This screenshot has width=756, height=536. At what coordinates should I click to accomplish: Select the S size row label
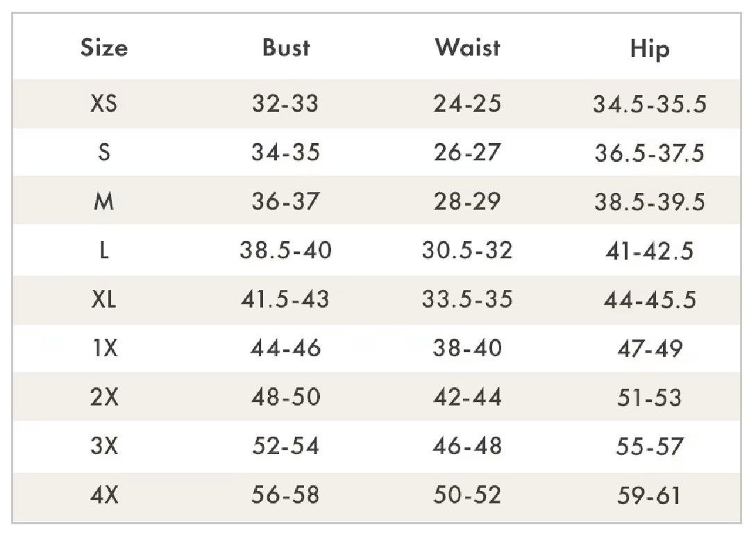tap(104, 152)
